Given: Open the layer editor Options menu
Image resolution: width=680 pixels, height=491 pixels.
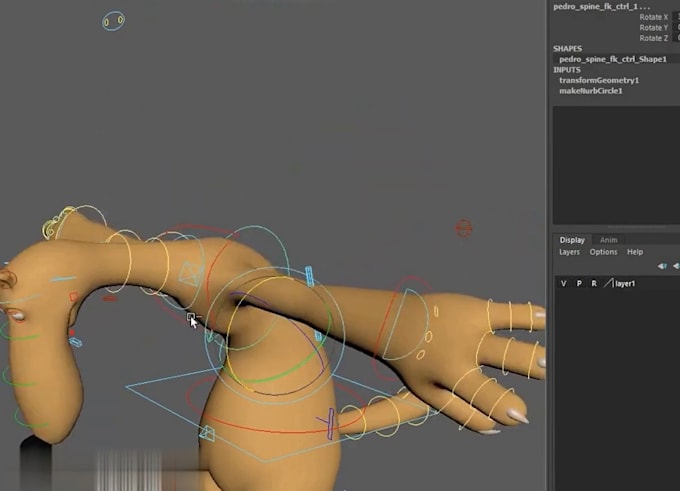Looking at the screenshot, I should (x=603, y=252).
